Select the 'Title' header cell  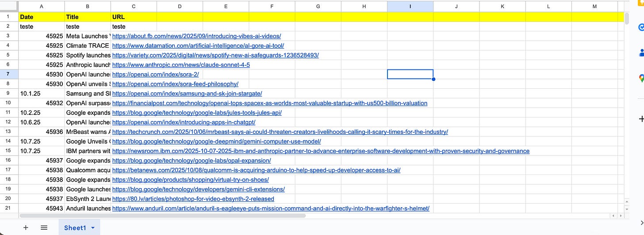pos(88,17)
